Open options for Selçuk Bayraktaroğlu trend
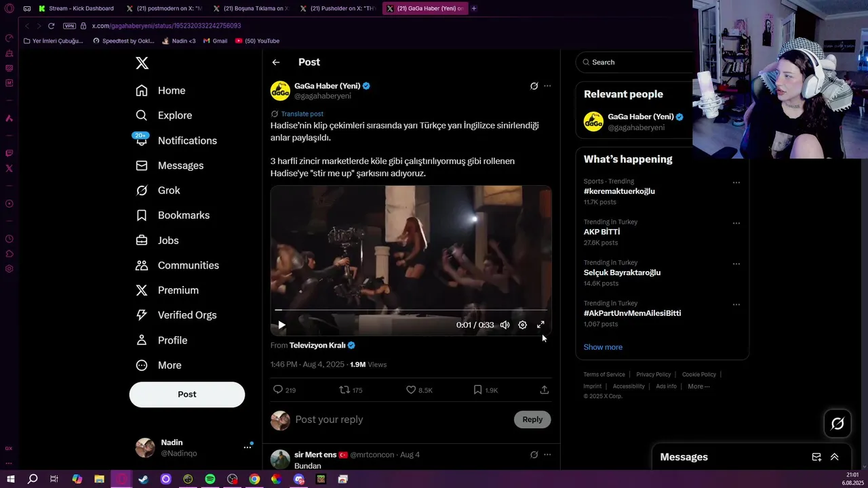Screen dimensions: 868x488 point(736,264)
